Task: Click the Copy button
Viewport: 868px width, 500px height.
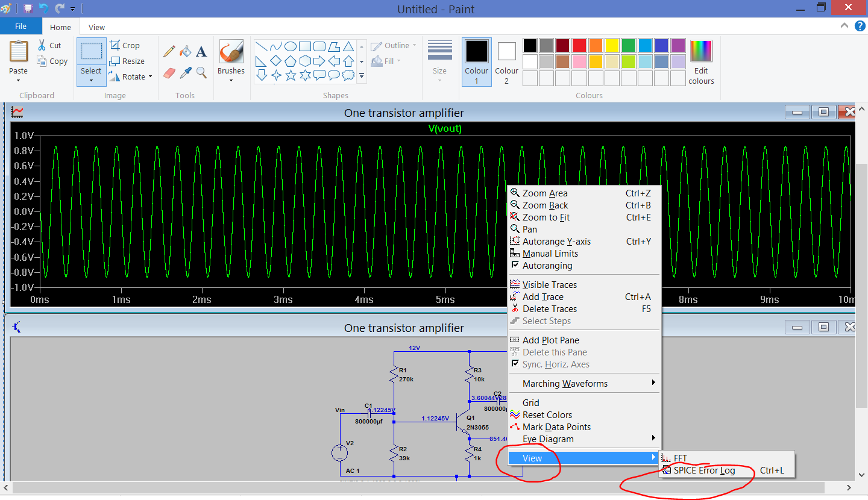Action: pos(52,61)
